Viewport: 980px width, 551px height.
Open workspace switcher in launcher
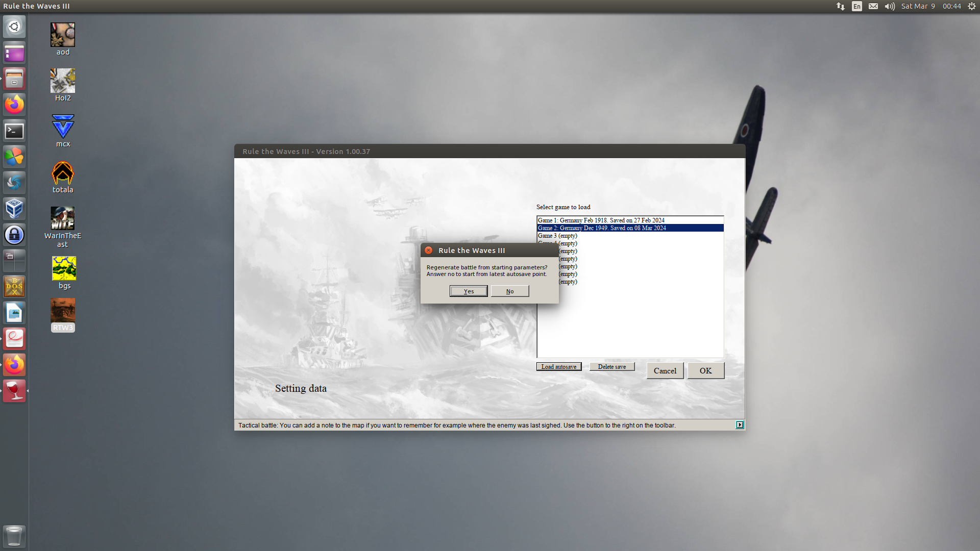[x=14, y=261]
